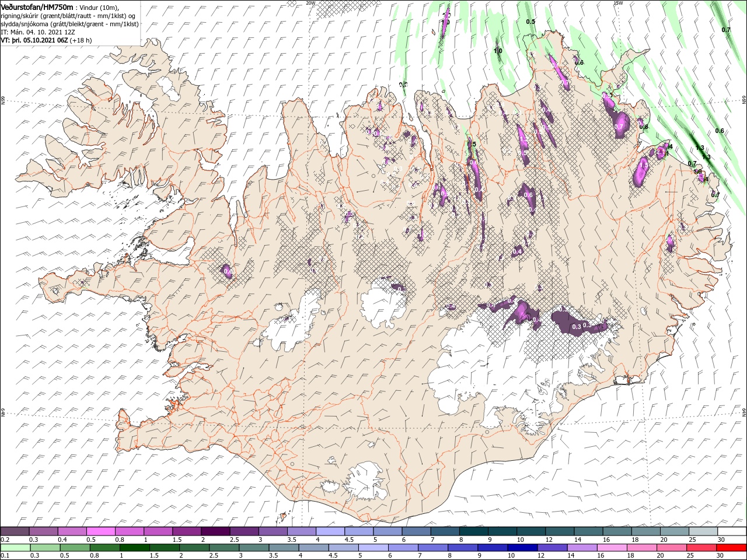Click the 0.6 snowfall value in West Iceland

pyautogui.click(x=228, y=271)
